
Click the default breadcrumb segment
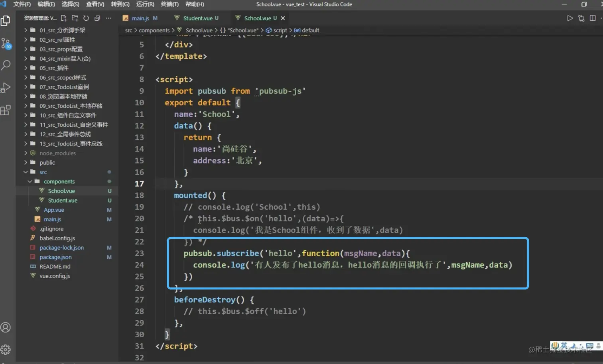coord(310,30)
